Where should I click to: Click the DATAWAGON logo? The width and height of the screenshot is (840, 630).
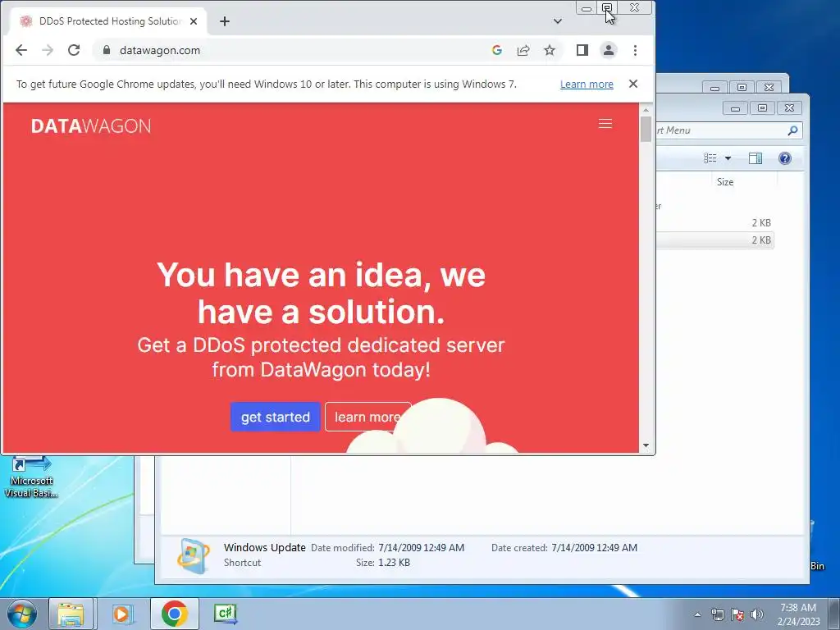[x=91, y=126]
